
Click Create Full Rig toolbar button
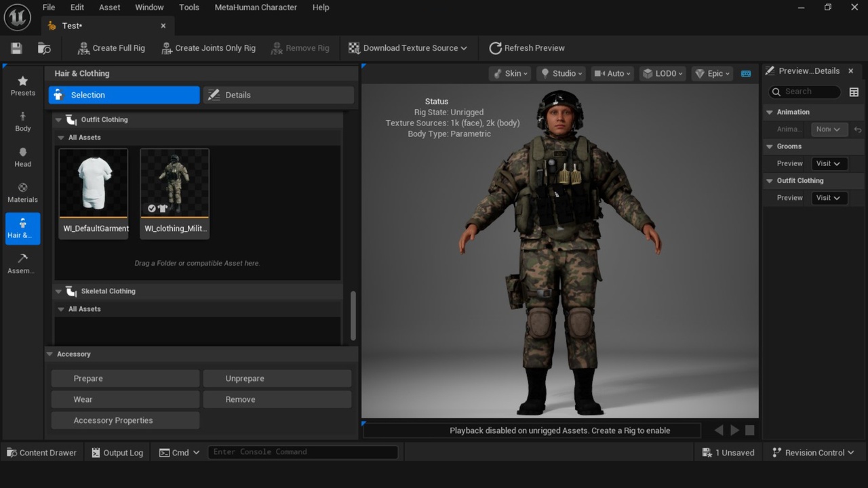coord(111,48)
